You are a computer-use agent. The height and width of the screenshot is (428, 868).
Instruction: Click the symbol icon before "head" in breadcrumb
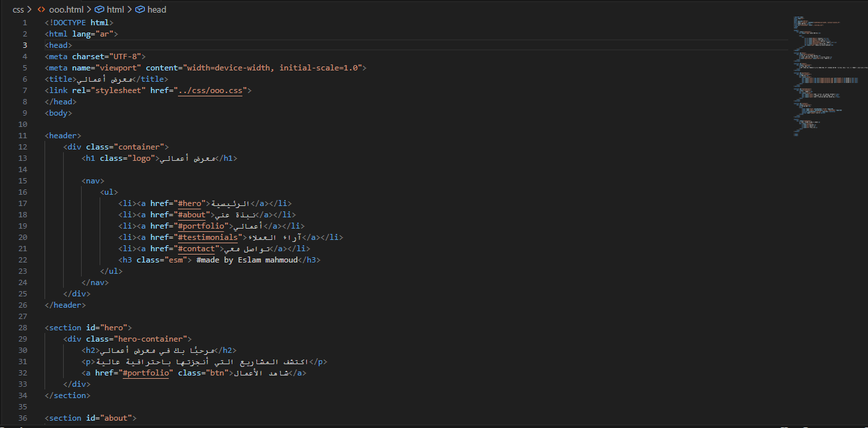(139, 9)
